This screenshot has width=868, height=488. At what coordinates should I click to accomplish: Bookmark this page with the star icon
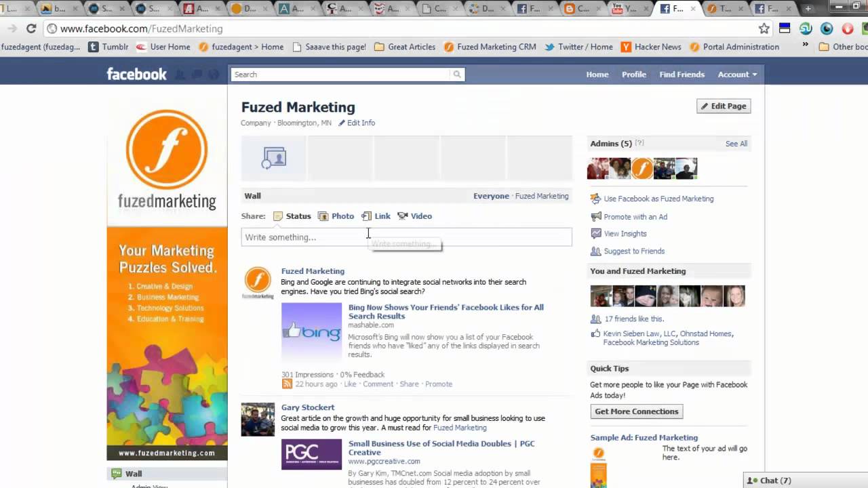coord(764,28)
